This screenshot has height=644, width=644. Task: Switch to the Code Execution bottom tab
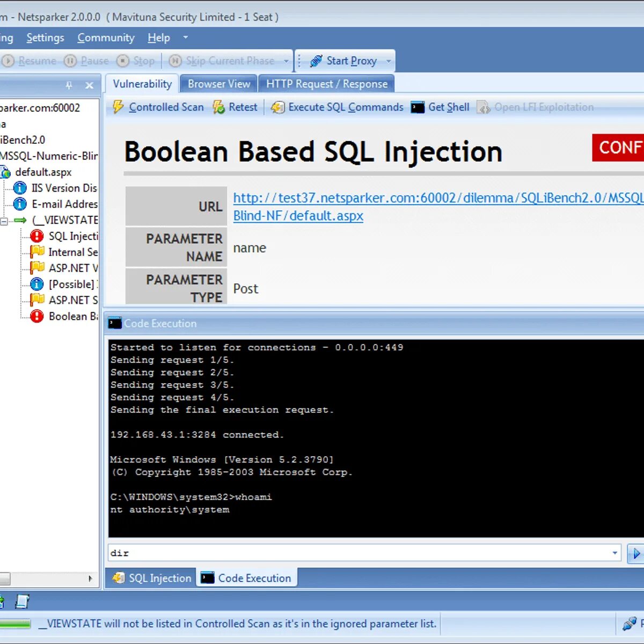tap(247, 578)
